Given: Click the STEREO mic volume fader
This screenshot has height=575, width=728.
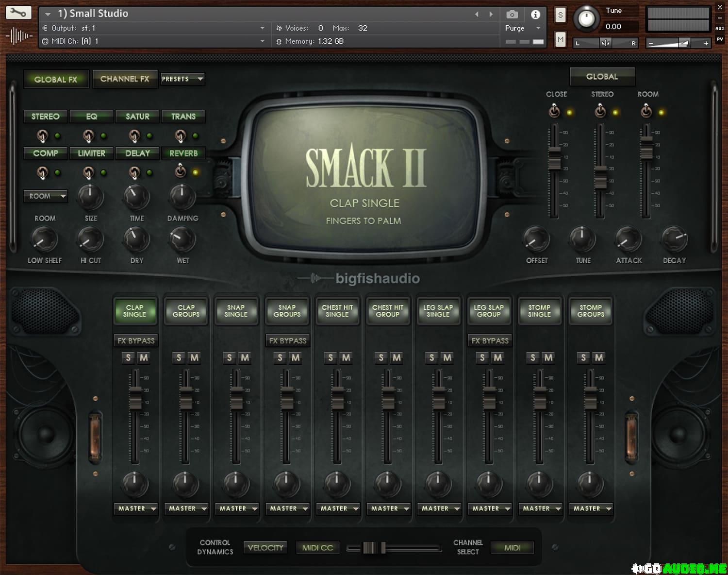Looking at the screenshot, I should pos(600,177).
